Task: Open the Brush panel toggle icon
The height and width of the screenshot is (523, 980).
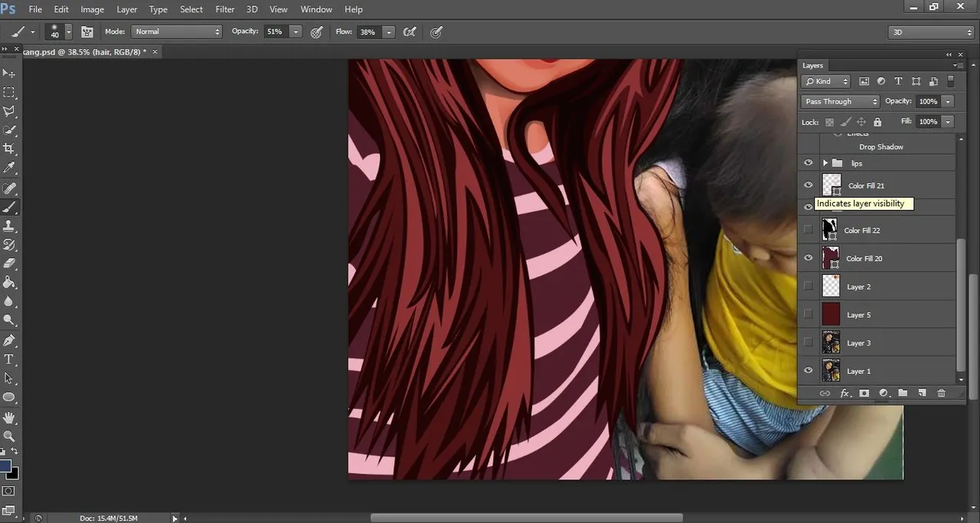Action: (x=87, y=32)
